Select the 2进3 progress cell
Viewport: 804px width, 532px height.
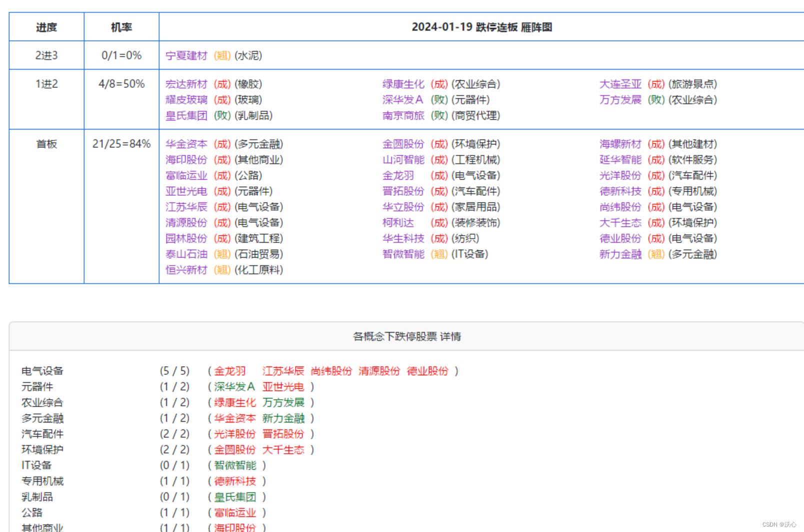pos(46,55)
